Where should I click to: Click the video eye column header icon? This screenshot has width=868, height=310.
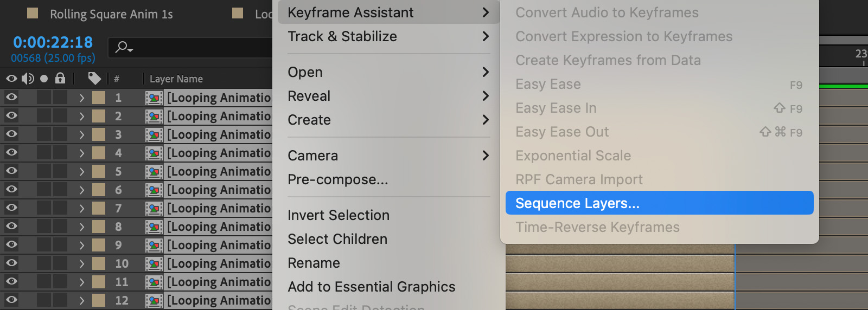point(11,79)
